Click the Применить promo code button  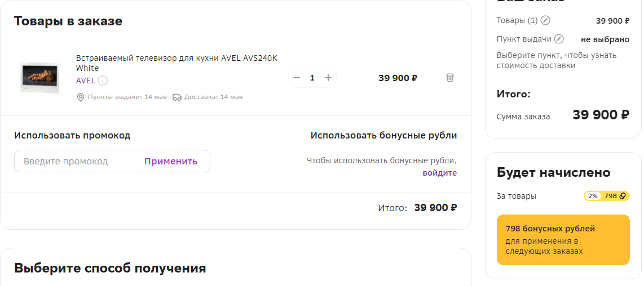tap(171, 161)
